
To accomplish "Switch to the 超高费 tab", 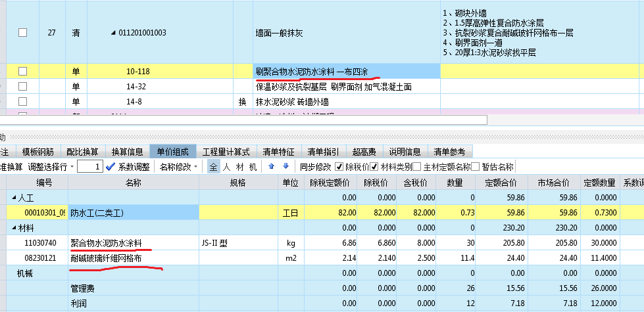I will 364,152.
